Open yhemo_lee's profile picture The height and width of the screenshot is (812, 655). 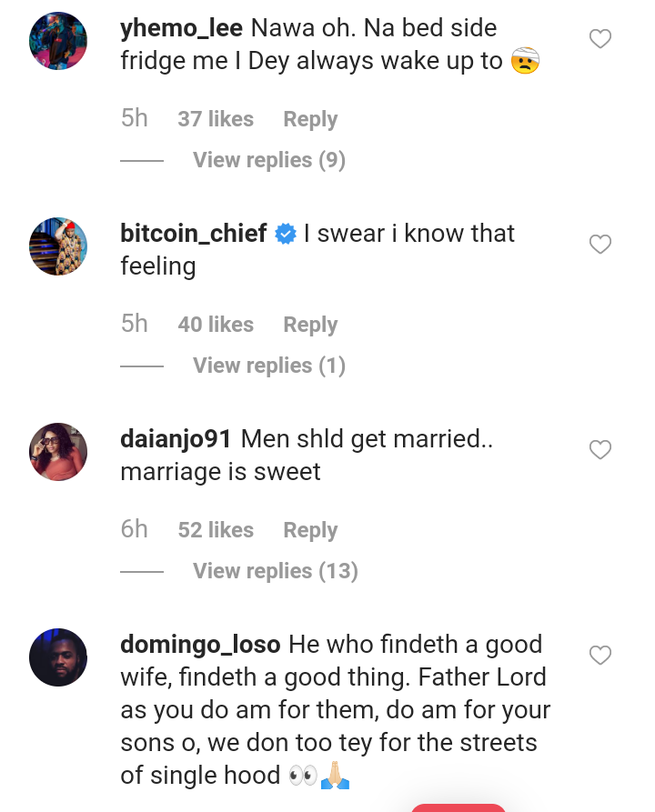click(58, 41)
